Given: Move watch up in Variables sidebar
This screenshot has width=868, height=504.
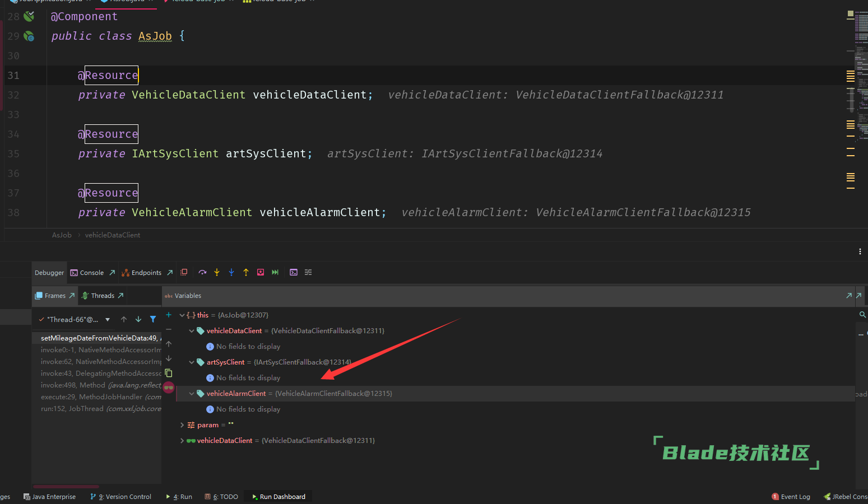Looking at the screenshot, I should click(x=169, y=344).
